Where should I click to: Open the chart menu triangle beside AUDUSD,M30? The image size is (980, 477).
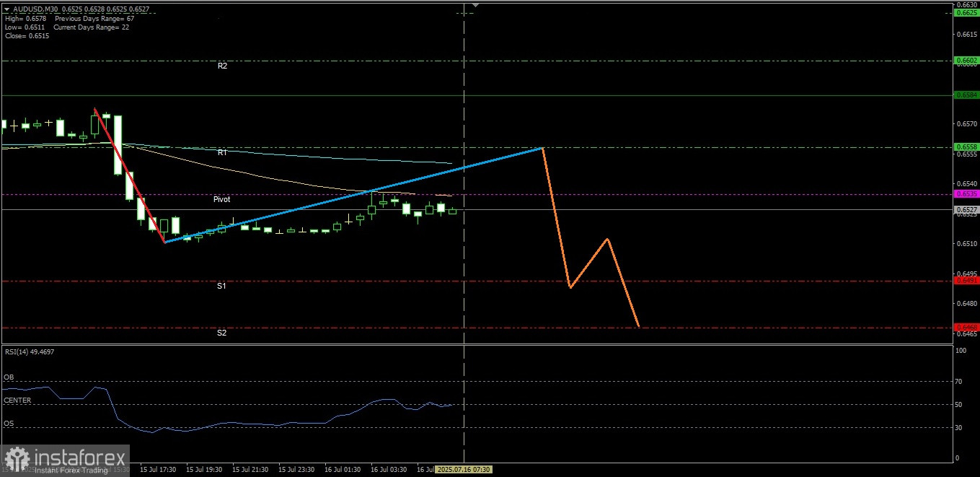point(7,9)
